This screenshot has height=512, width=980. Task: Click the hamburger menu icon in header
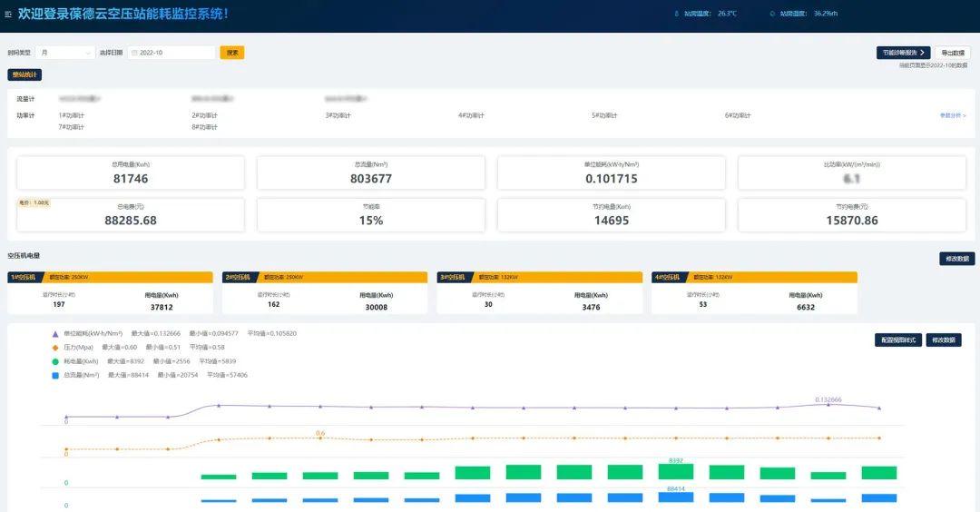[x=9, y=14]
